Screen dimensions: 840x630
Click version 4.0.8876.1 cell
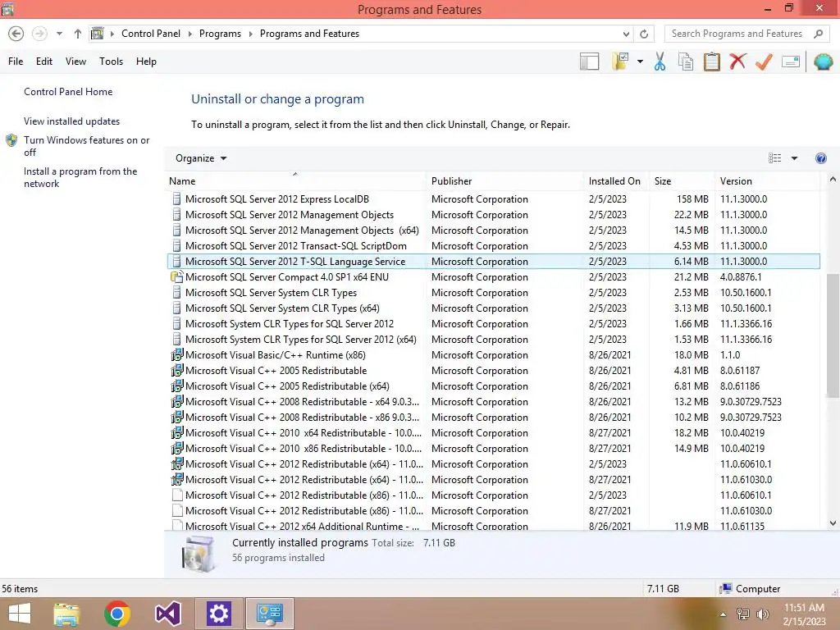coord(741,277)
